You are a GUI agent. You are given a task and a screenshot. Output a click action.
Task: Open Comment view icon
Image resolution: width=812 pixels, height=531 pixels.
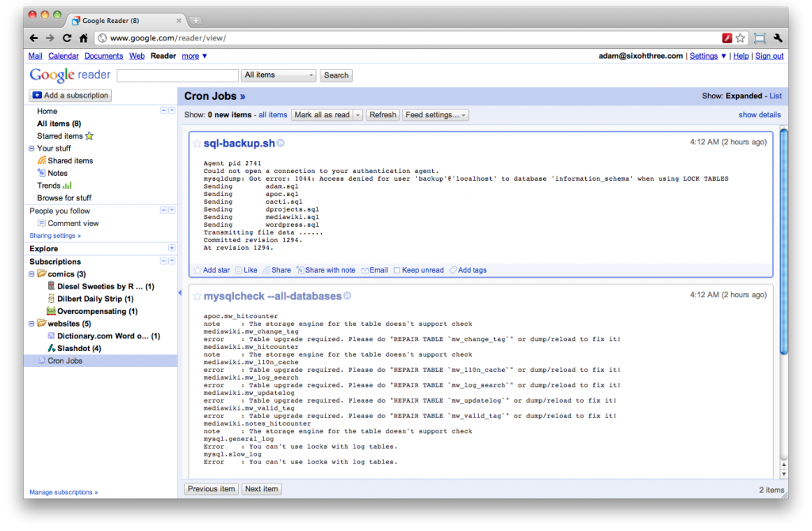coord(42,223)
